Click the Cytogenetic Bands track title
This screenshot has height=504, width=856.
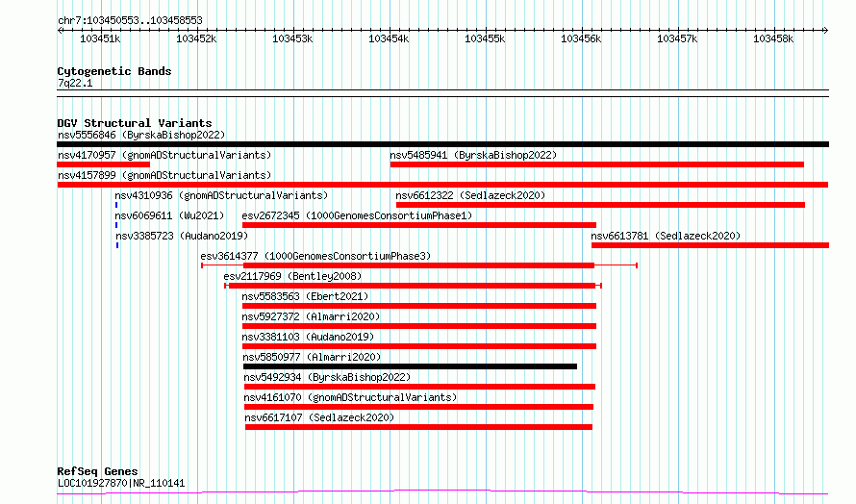pos(114,71)
